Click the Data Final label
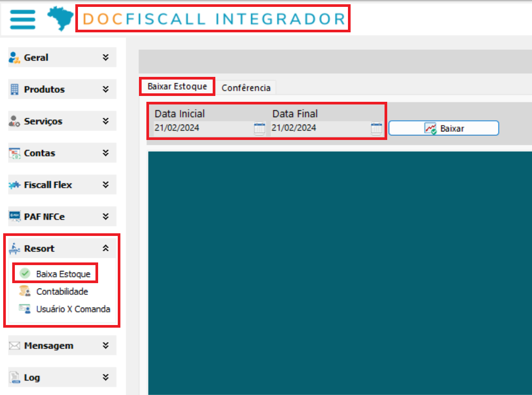 pyautogui.click(x=295, y=114)
